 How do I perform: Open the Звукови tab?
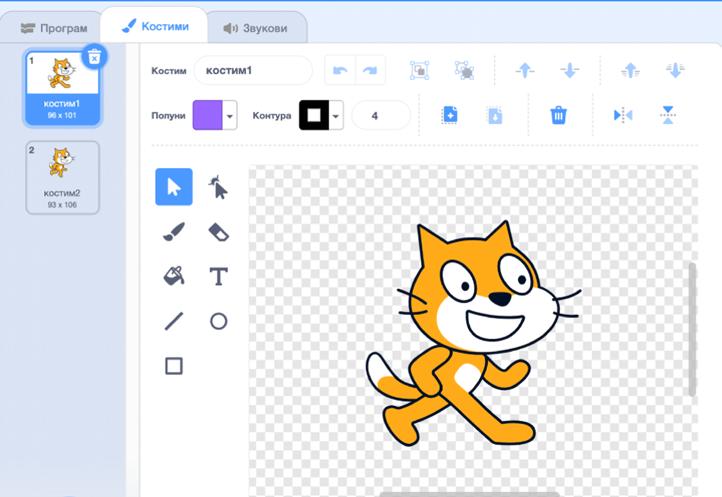[x=255, y=28]
